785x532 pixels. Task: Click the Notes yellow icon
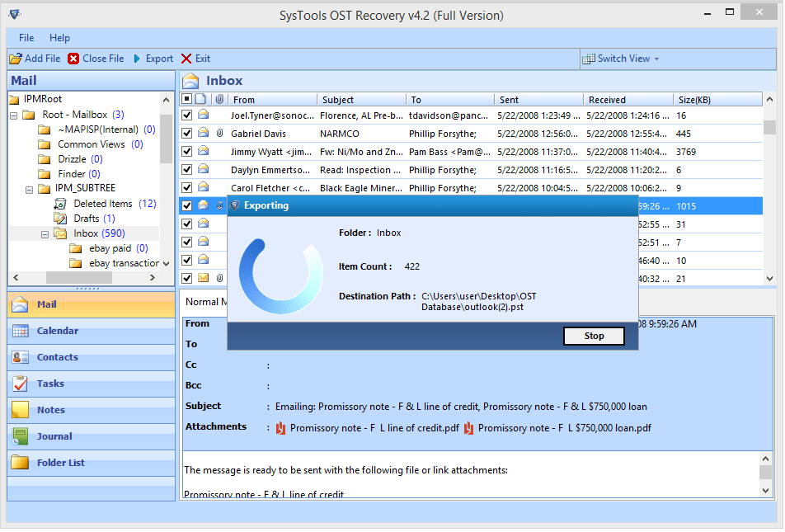pos(21,410)
